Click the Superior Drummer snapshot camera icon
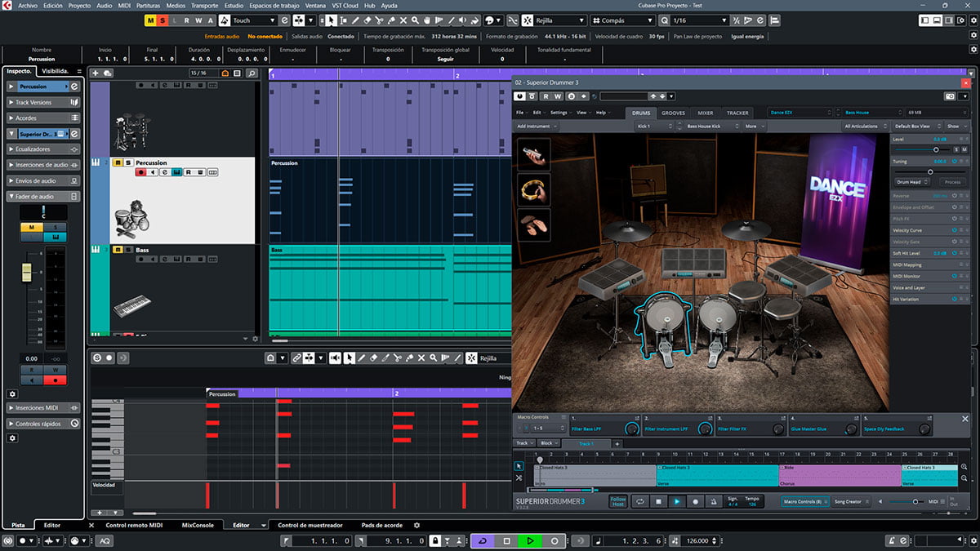The width and height of the screenshot is (980, 551). [950, 96]
